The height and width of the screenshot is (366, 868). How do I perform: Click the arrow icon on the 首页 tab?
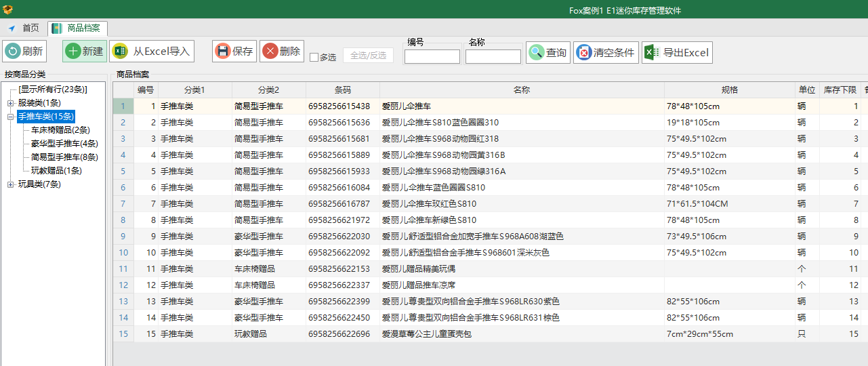[x=12, y=28]
